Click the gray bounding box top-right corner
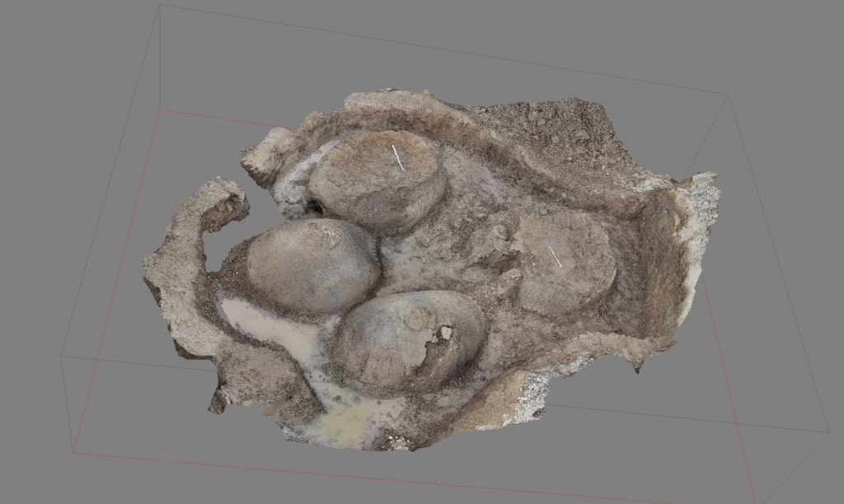Screen dimensions: 844x504 pos(729,95)
